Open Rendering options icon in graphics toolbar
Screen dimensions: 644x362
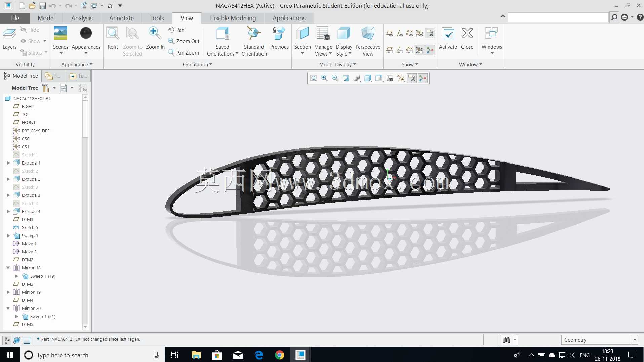(357, 78)
